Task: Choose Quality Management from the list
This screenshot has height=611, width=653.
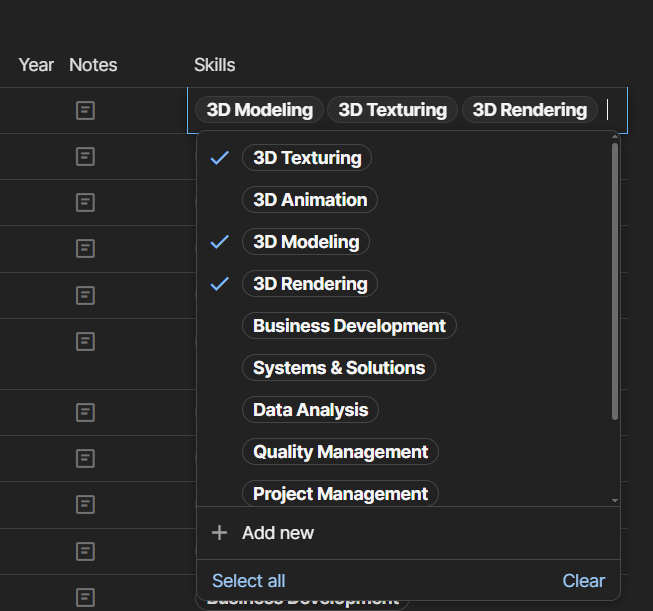Action: tap(340, 452)
